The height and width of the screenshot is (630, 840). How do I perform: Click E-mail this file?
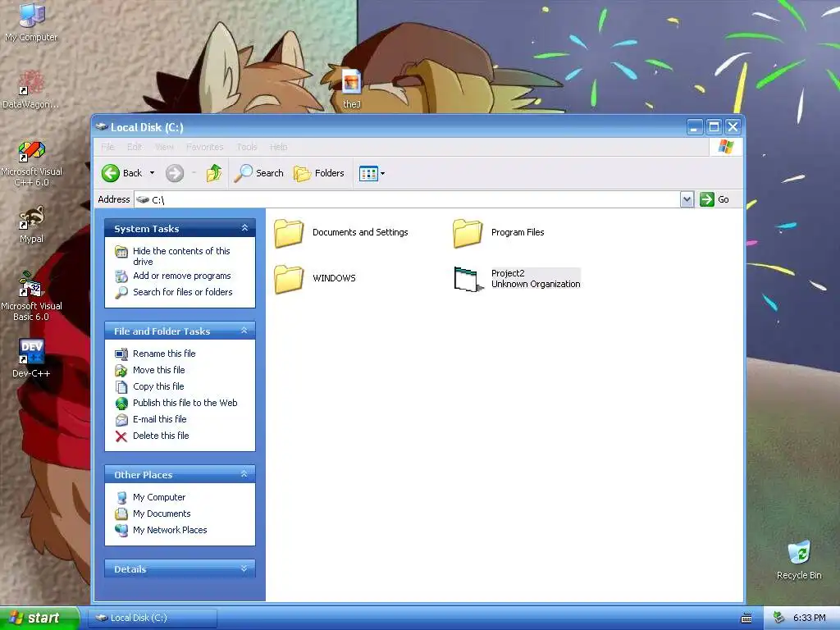pyautogui.click(x=160, y=419)
